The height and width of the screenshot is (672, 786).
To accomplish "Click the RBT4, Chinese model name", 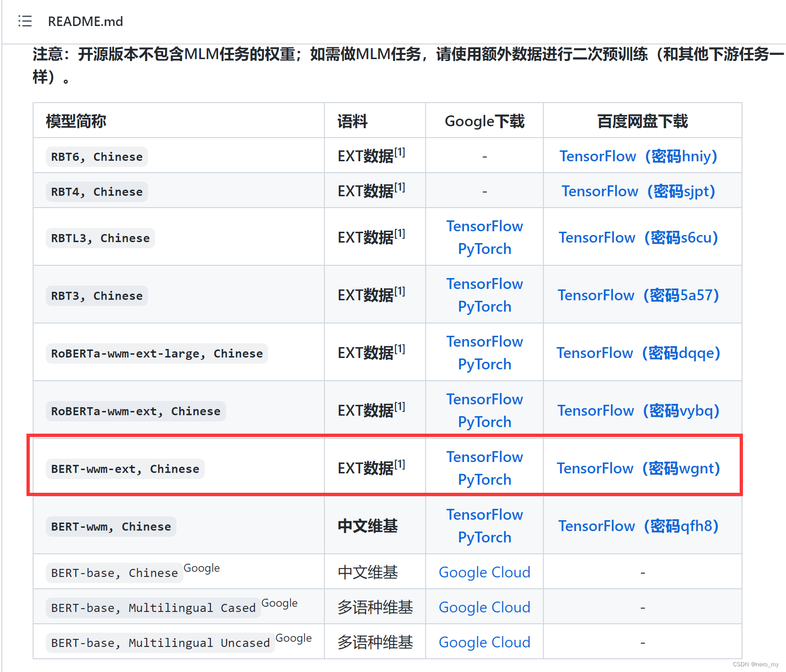I will point(97,192).
